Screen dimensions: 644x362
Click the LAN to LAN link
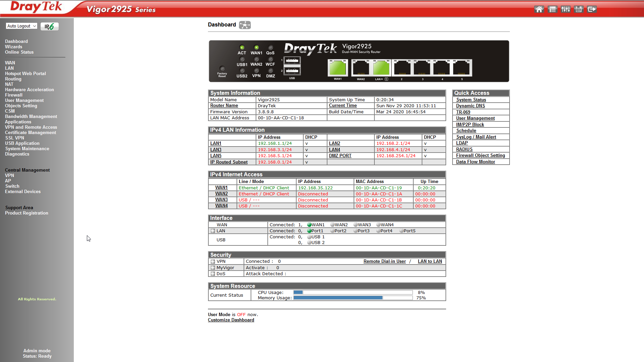430,261
